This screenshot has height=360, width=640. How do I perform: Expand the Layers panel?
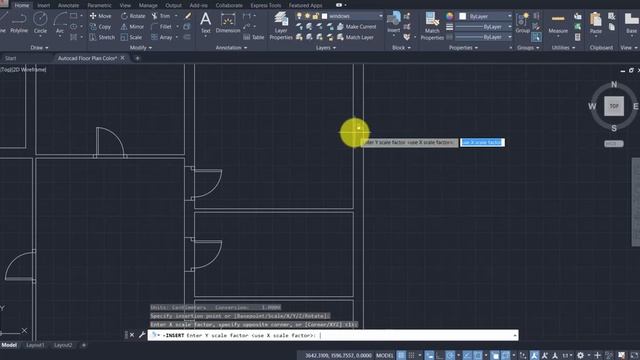pyautogui.click(x=326, y=48)
